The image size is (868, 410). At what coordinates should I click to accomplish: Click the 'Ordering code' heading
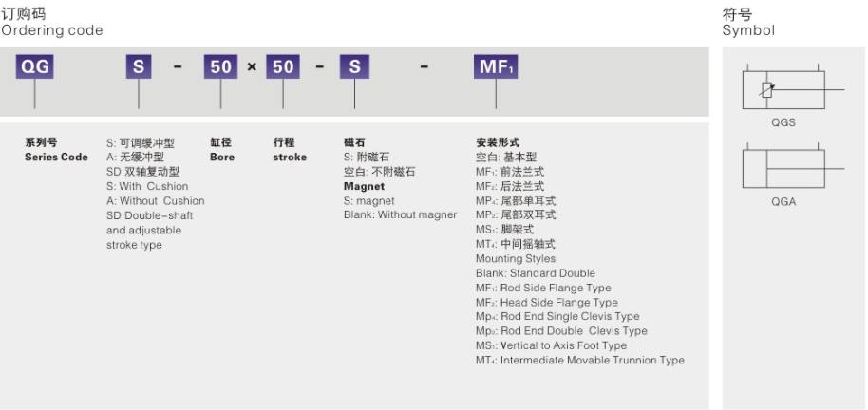pyautogui.click(x=52, y=29)
